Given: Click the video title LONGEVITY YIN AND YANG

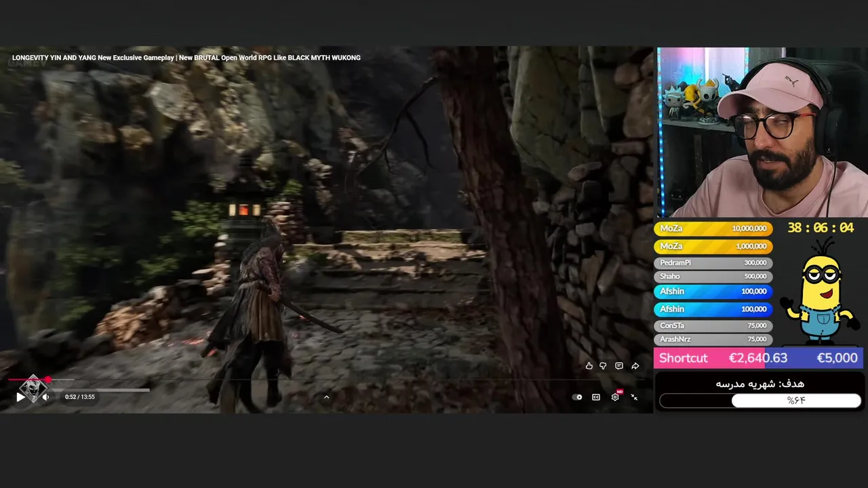Looking at the screenshot, I should (186, 58).
